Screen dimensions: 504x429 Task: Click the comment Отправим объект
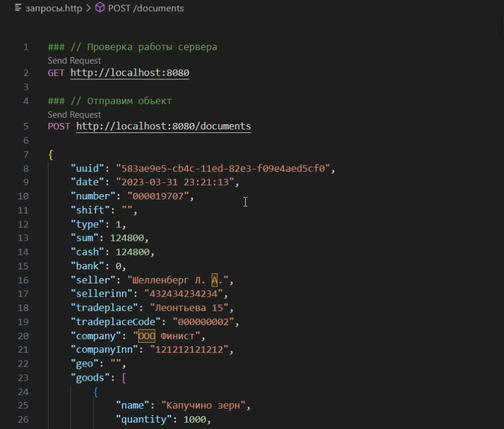[110, 101]
